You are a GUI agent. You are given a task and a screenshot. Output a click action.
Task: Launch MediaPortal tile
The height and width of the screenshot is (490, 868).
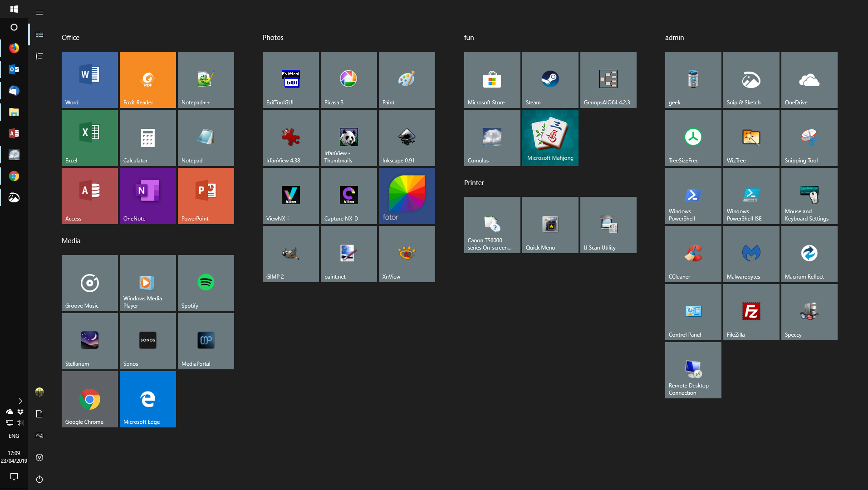(x=206, y=341)
